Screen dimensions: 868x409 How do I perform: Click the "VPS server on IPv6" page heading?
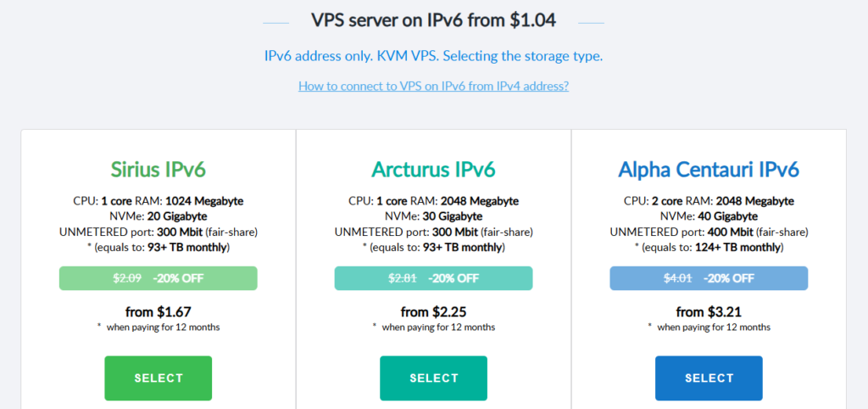pyautogui.click(x=433, y=19)
